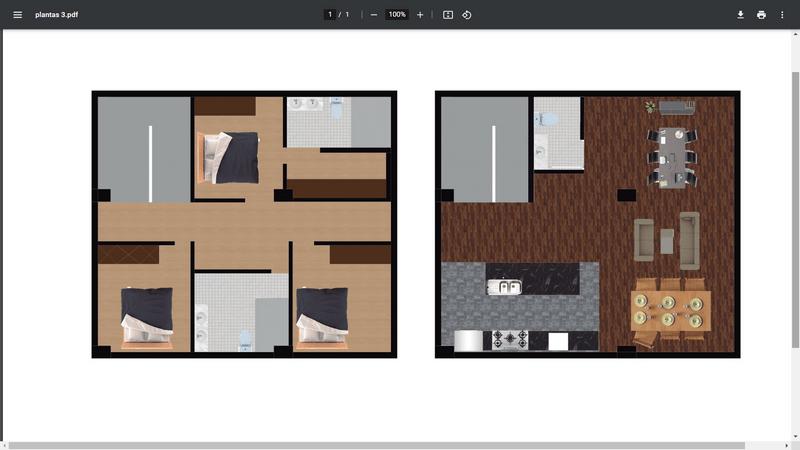This screenshot has width=800, height=450.
Task: Open the sidebar menu hamburger icon
Action: (x=17, y=15)
